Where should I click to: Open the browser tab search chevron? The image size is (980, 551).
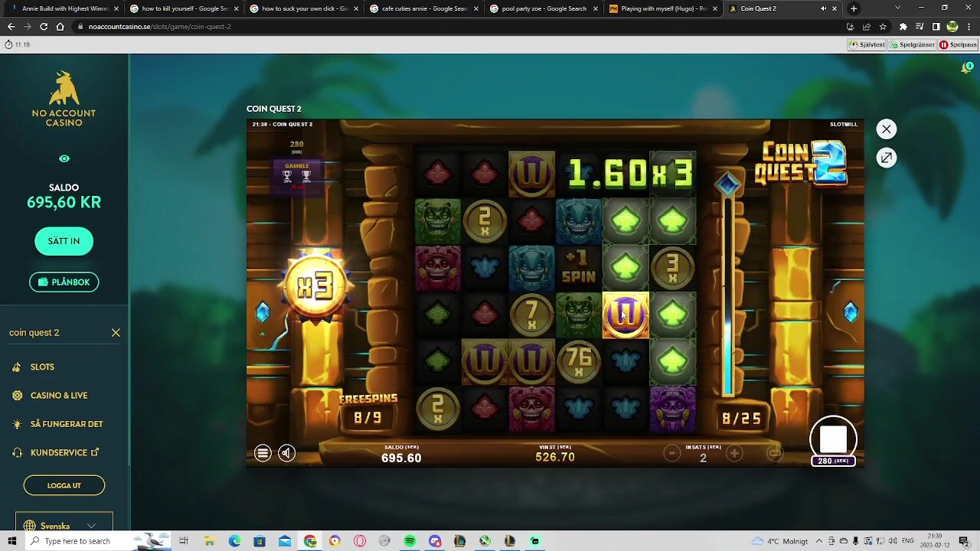897,8
